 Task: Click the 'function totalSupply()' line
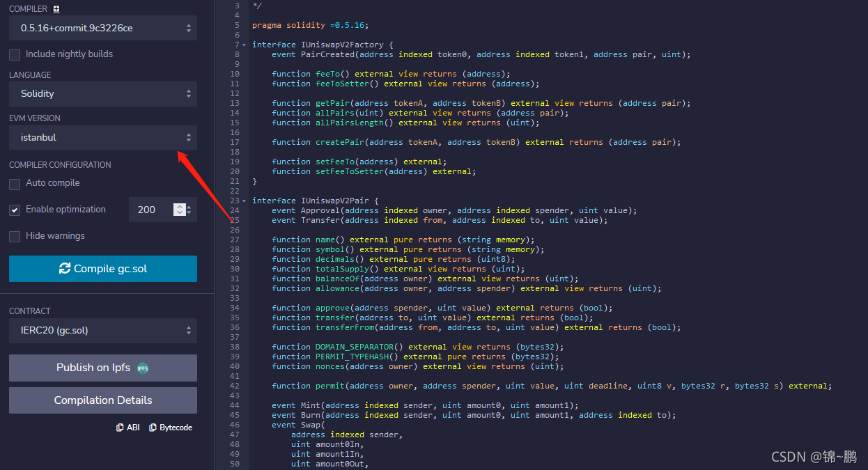[x=398, y=269]
